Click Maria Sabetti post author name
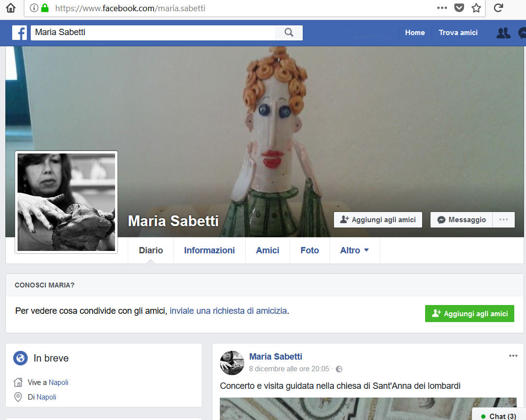Viewport: 526px width, 420px height. tap(275, 356)
